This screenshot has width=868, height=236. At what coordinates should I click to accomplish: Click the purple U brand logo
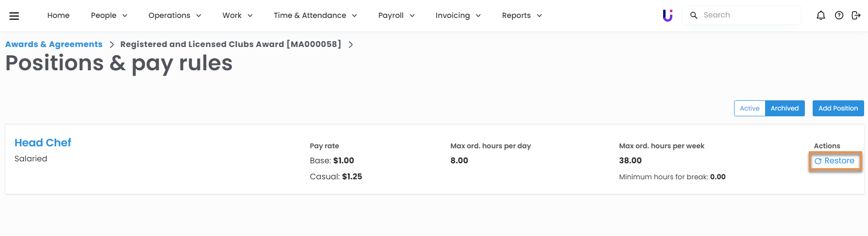tap(668, 16)
